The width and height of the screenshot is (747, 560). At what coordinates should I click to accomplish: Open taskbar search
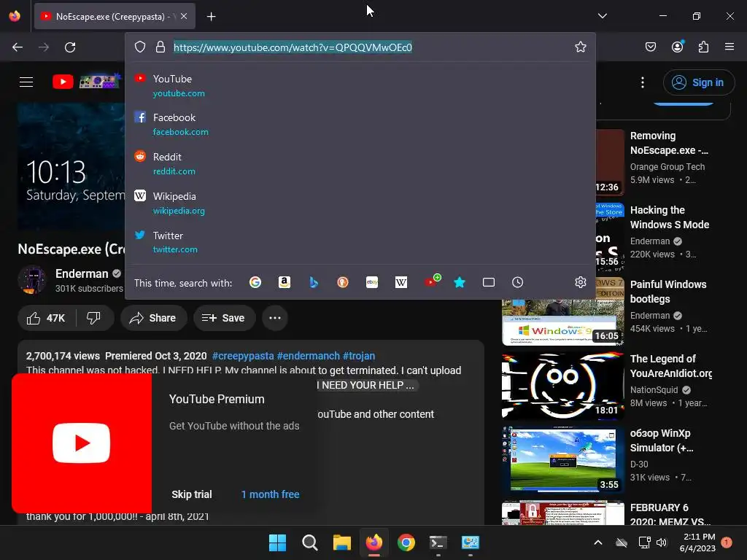coord(309,542)
